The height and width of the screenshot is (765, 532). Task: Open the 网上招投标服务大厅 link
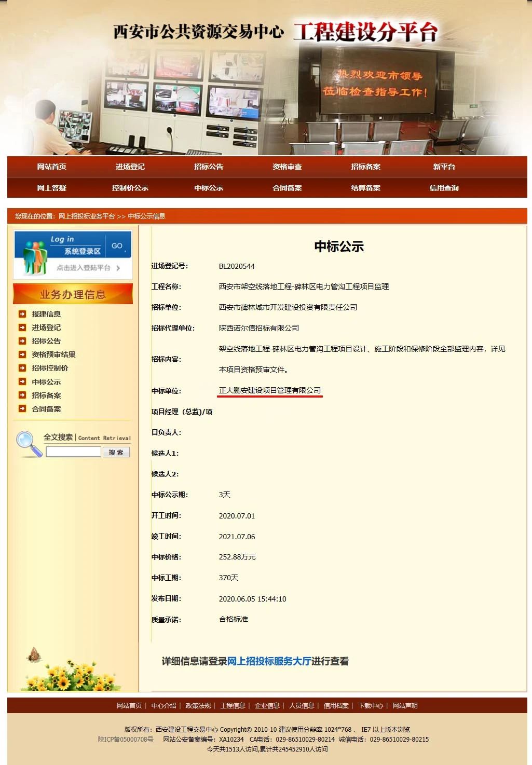coord(269,661)
